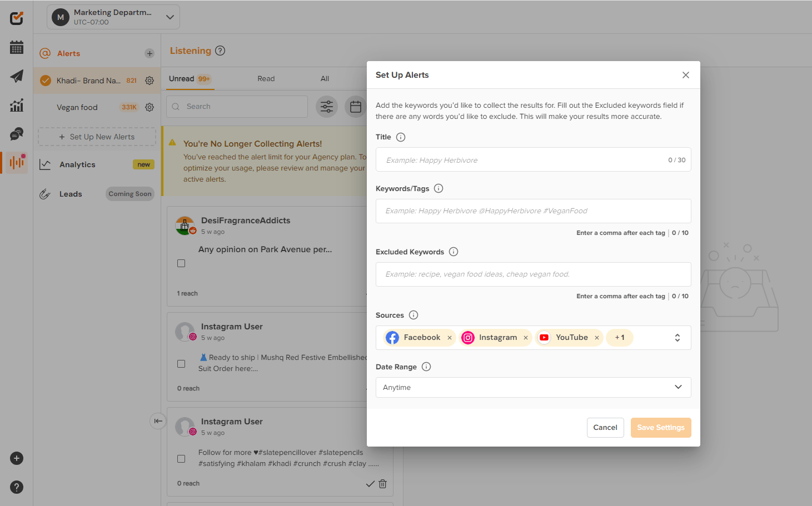Switch to the All tab
Screen dimensions: 812x506
coord(325,79)
